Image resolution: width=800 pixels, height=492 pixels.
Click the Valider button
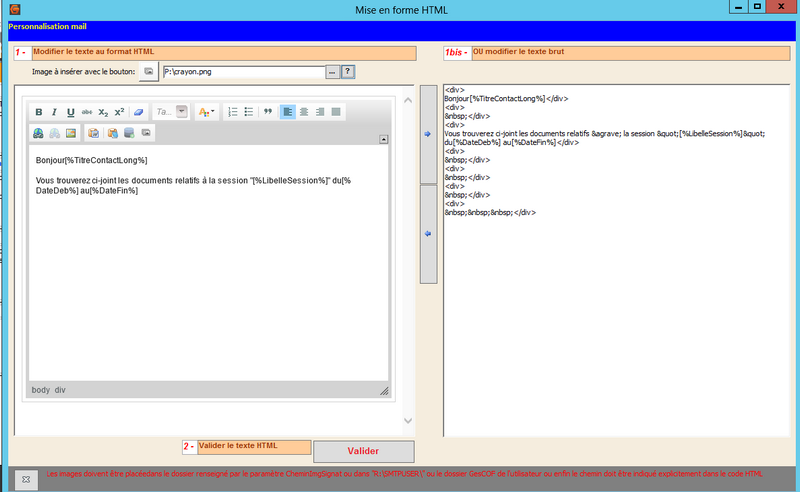click(x=363, y=451)
